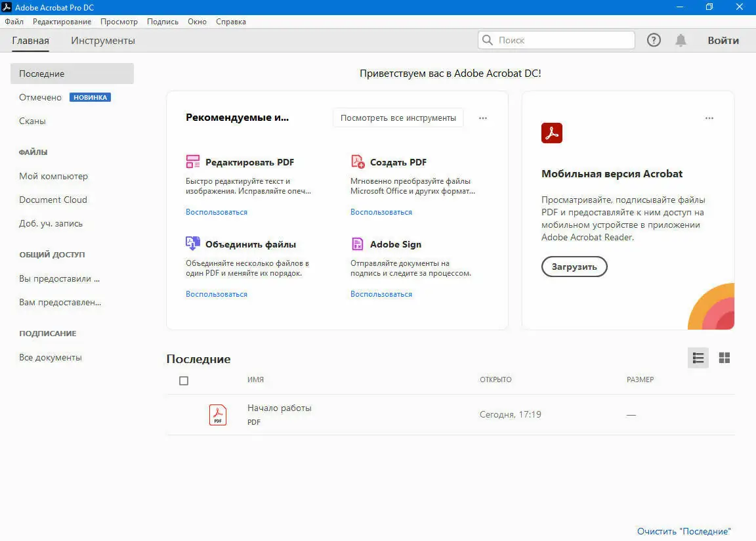
Task: Click the Edit PDF tool icon
Action: pyautogui.click(x=192, y=162)
